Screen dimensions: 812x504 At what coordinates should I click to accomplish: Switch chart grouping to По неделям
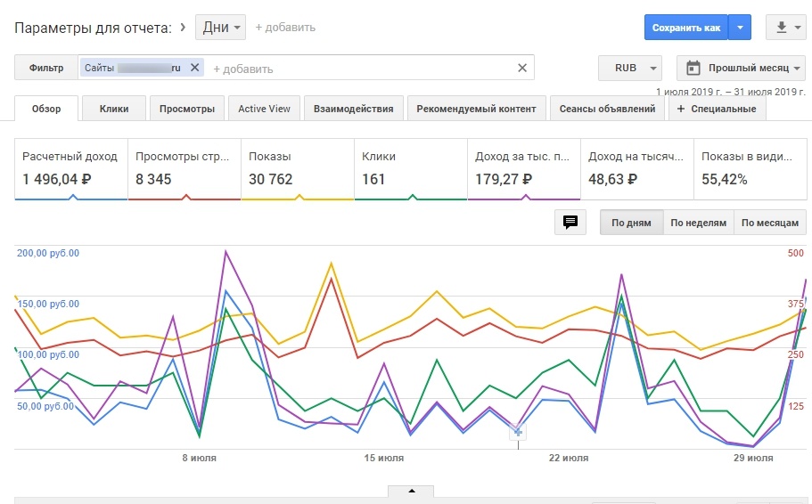point(698,223)
